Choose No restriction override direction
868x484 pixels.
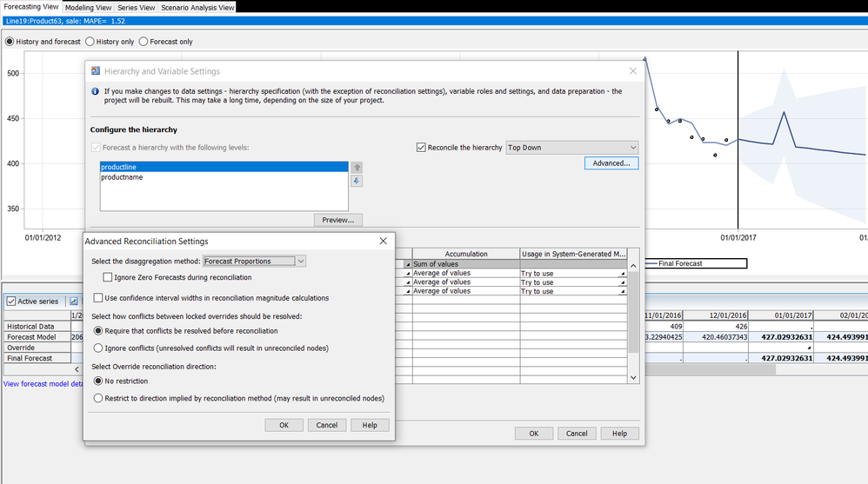point(98,381)
